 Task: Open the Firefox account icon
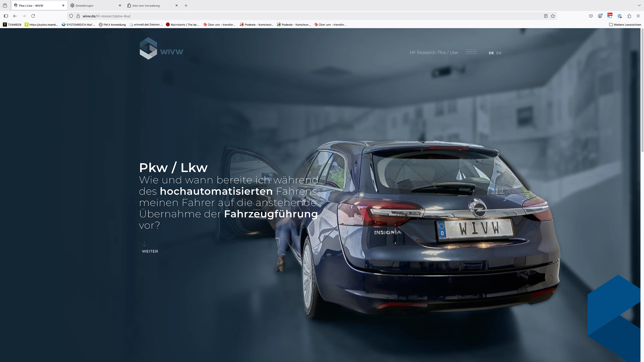coord(600,16)
